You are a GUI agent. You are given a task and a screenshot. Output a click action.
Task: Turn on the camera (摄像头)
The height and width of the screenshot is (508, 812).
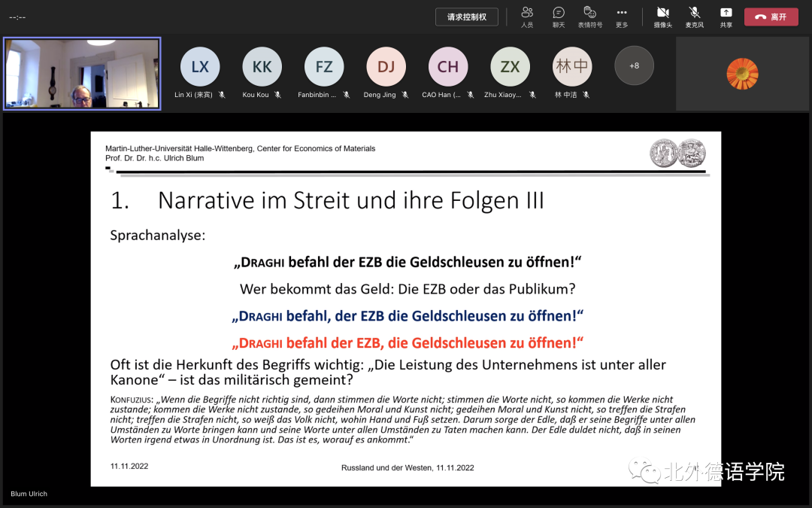click(662, 17)
